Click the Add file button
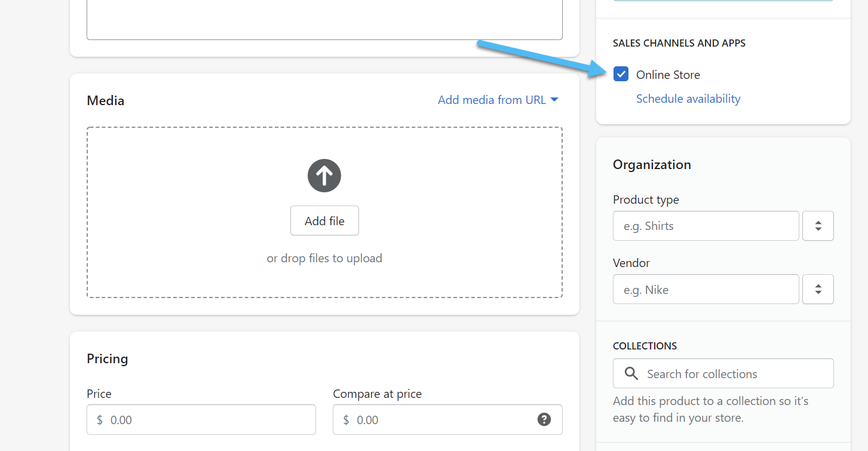 tap(324, 221)
